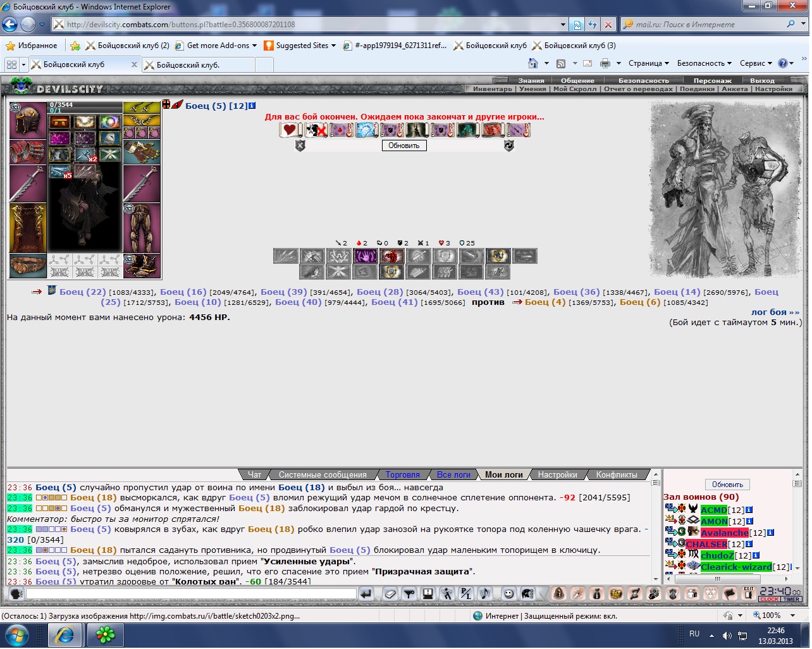Image resolution: width=812 pixels, height=649 pixels.
Task: Click the send message arrow icon
Action: pyautogui.click(x=366, y=594)
